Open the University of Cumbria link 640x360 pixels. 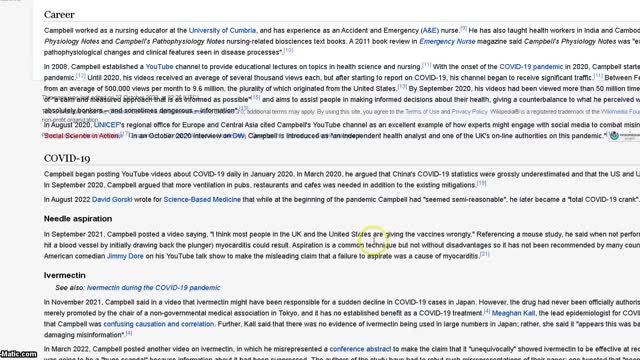[x=222, y=31]
